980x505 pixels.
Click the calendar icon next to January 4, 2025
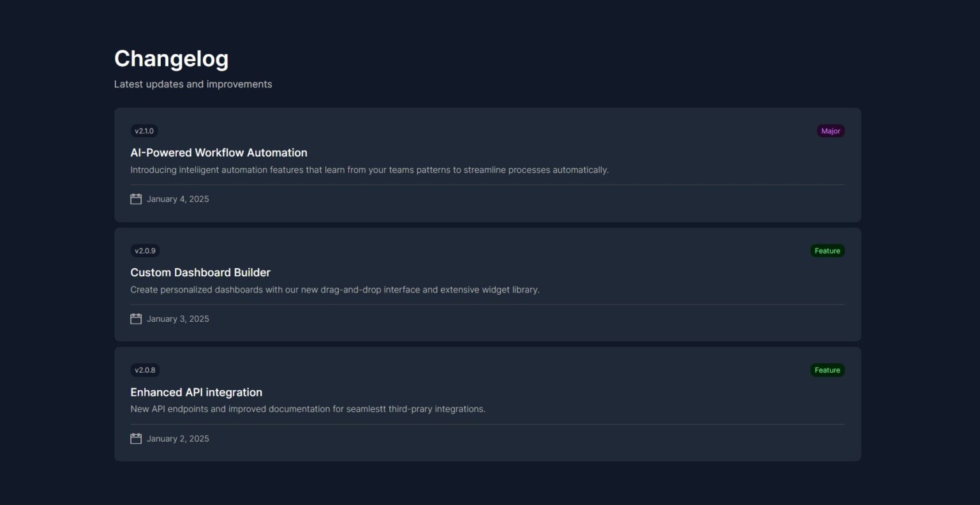click(x=136, y=199)
